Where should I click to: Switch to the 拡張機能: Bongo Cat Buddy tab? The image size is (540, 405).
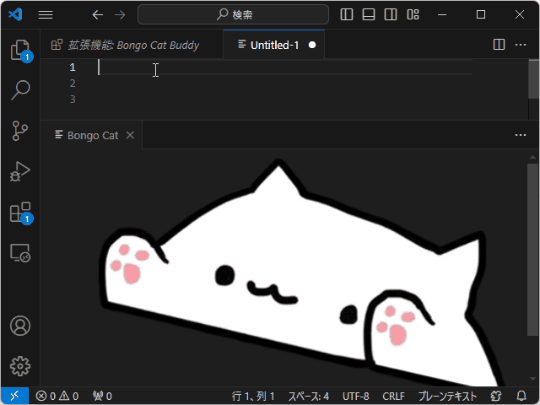pos(132,45)
